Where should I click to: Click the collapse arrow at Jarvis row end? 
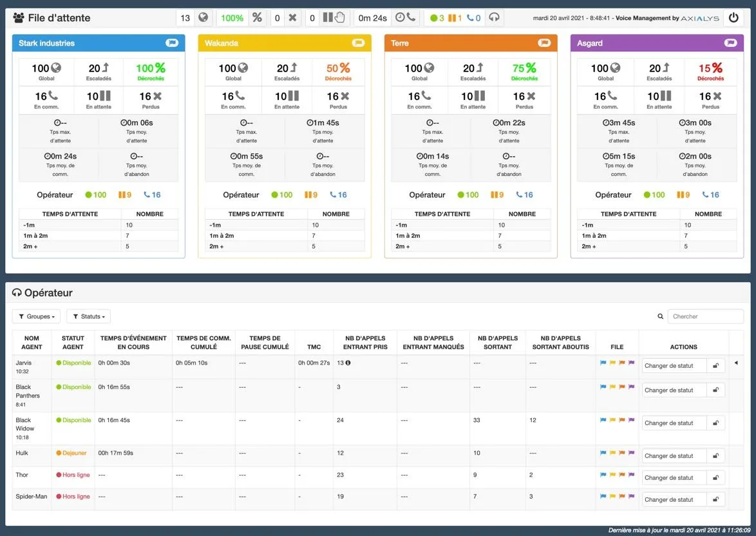tap(736, 363)
